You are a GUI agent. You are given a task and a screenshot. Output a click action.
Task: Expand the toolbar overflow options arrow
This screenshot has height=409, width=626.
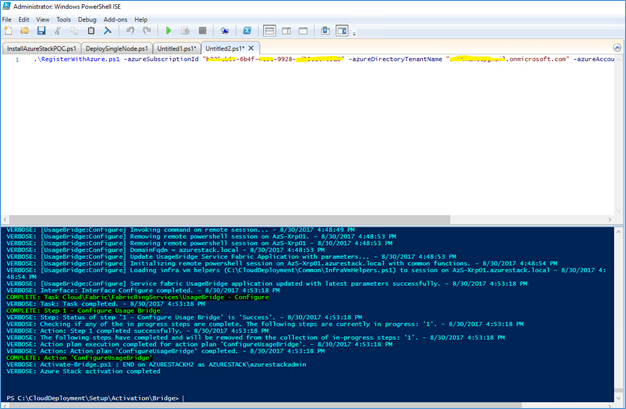(x=354, y=34)
